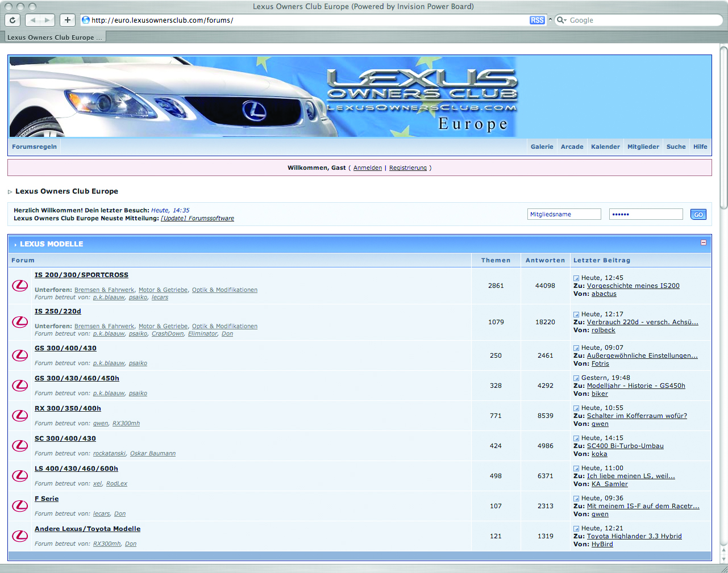Open last post icon for Heute, 11:00
728x573 pixels.
[576, 469]
